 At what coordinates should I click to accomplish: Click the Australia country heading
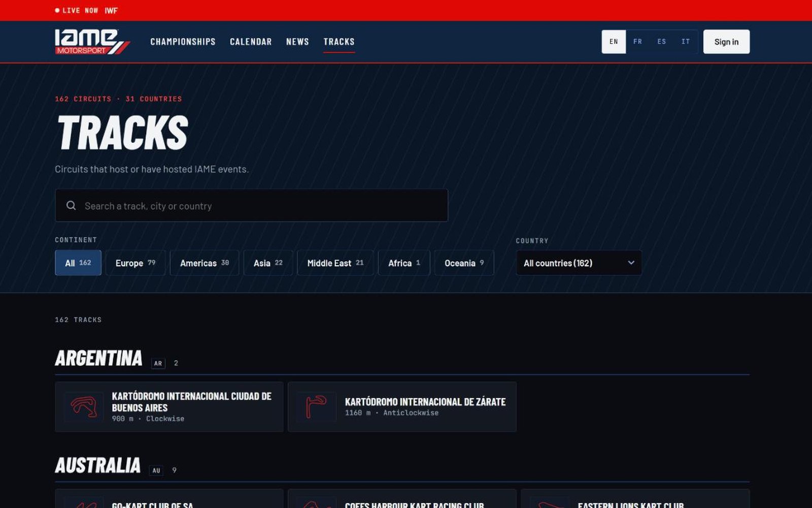coord(97,465)
